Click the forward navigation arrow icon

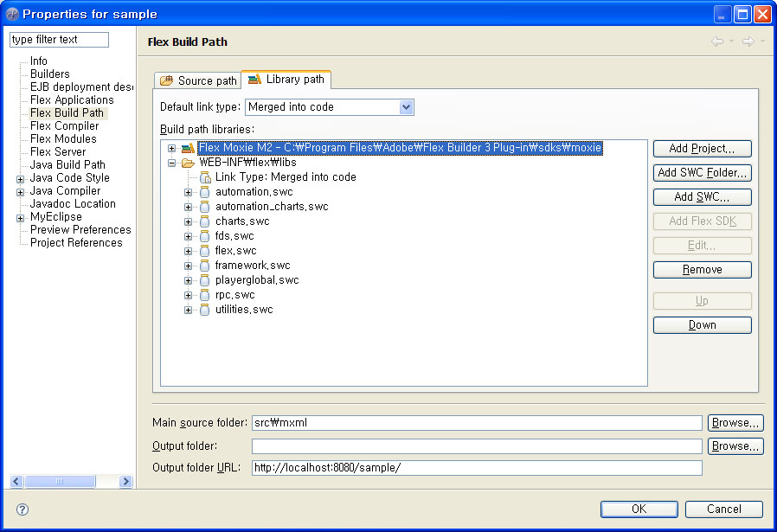tap(748, 42)
